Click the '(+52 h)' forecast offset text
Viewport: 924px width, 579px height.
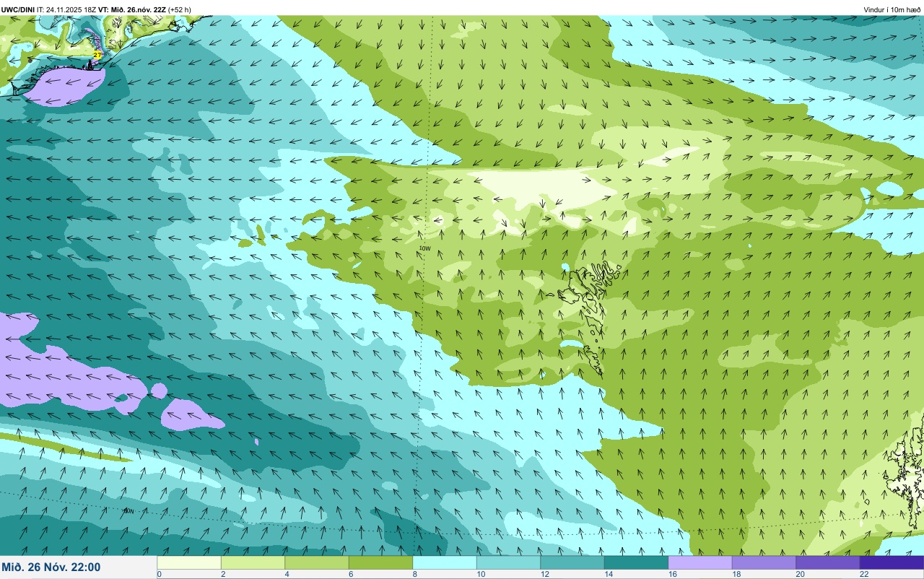(x=180, y=9)
